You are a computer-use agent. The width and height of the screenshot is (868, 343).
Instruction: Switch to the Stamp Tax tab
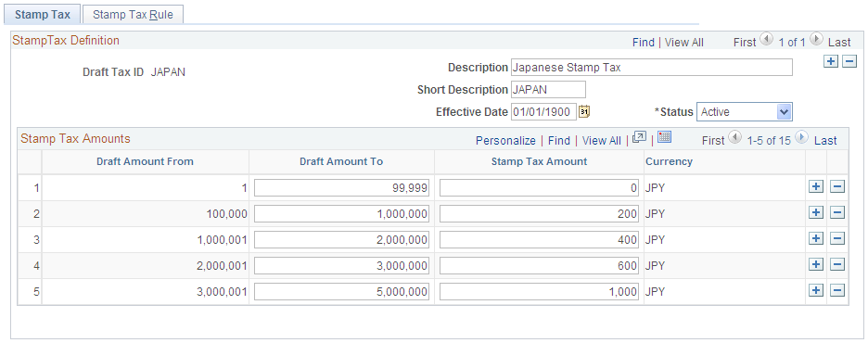pyautogui.click(x=43, y=15)
